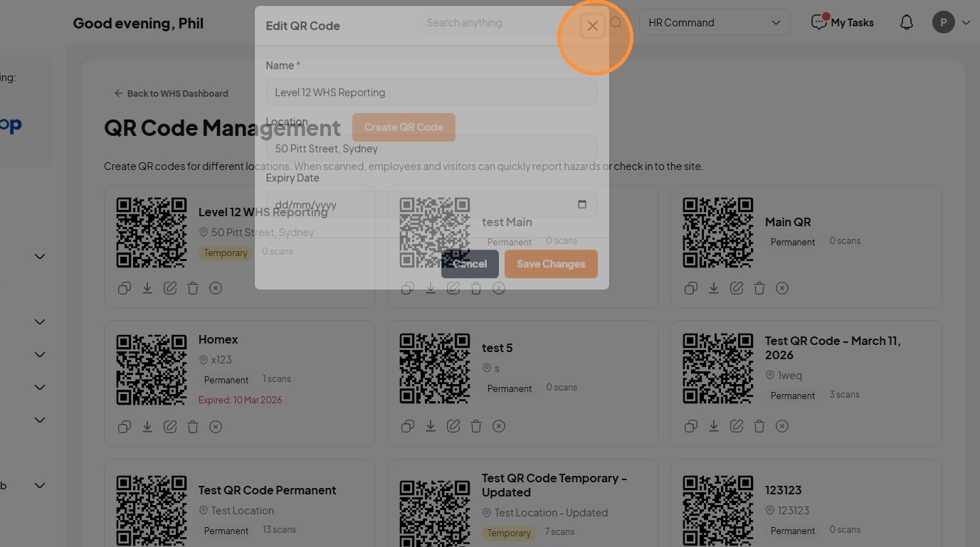Download the Test QR Code – March 11, 2026 code
Screen dimensions: 980x547
pyautogui.click(x=714, y=426)
